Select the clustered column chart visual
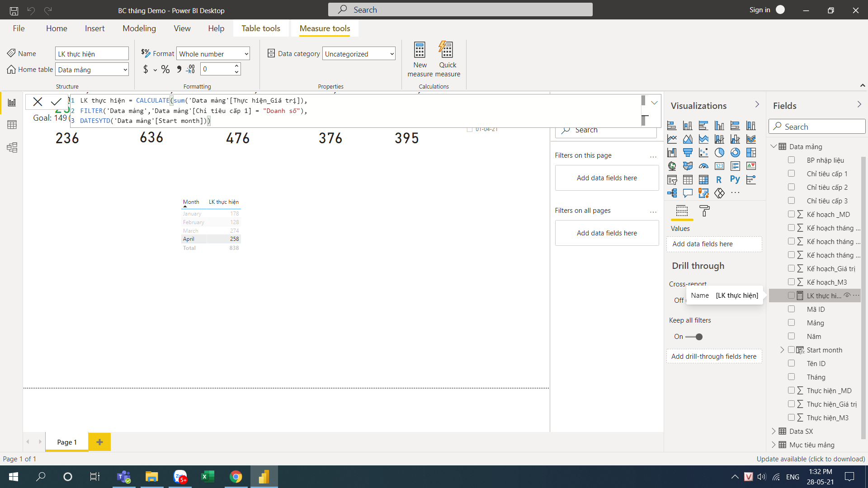Screen dimensions: 868x488 click(719, 126)
